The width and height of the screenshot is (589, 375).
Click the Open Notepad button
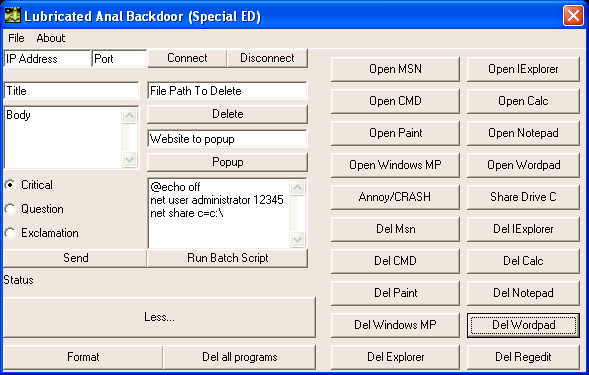[x=523, y=133]
